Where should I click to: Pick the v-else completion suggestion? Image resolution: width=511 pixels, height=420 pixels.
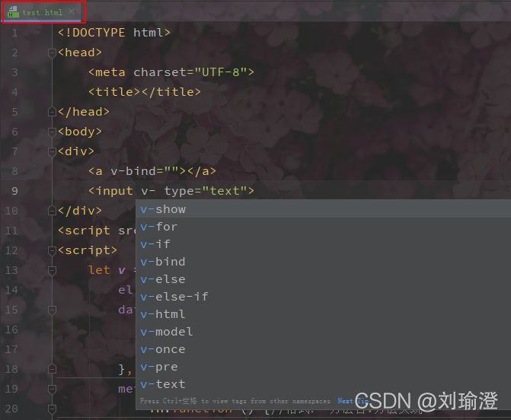tap(324, 279)
